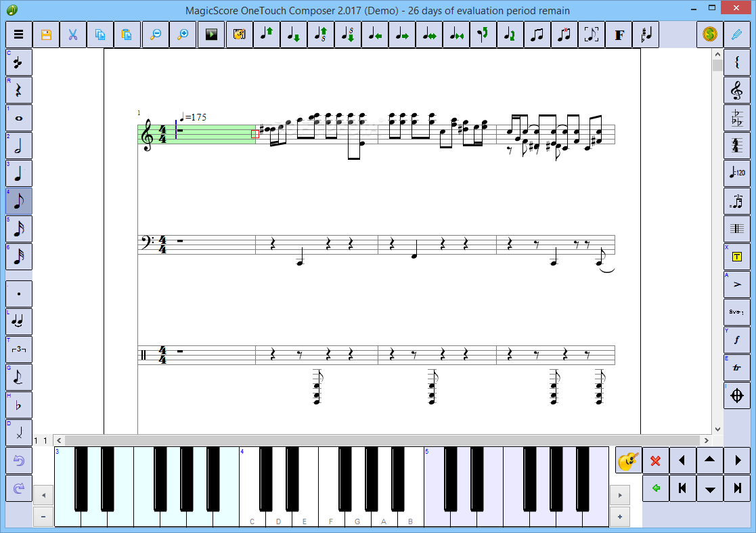
Task: Paste with the clipboard icon
Action: pos(127,35)
